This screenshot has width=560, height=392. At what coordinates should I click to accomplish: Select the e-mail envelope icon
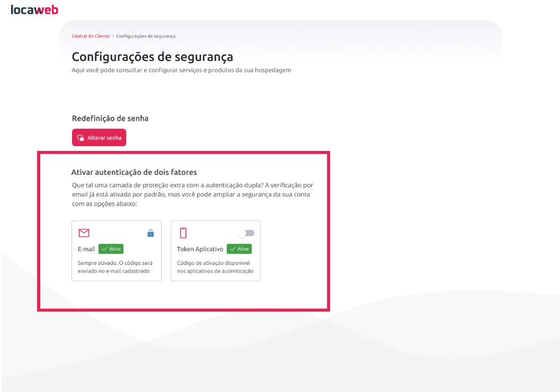tap(85, 232)
